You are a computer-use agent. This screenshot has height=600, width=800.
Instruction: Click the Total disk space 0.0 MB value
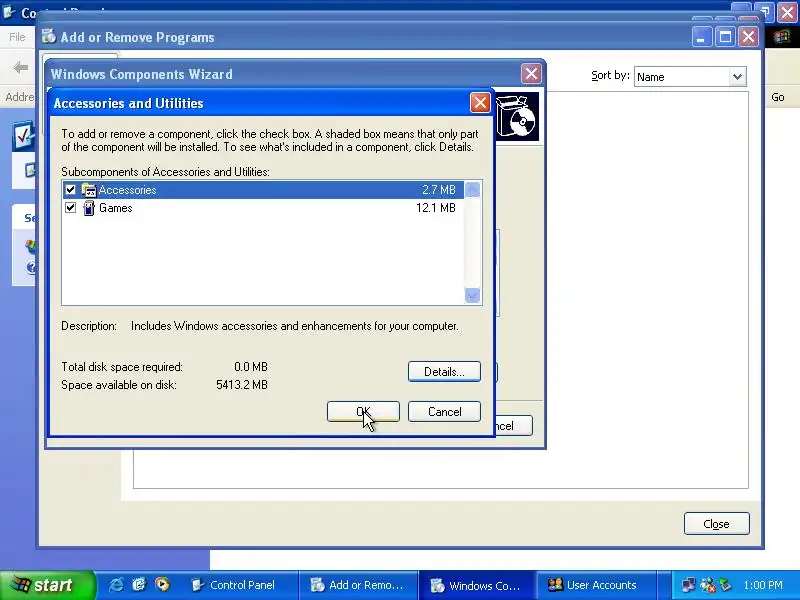coord(251,367)
